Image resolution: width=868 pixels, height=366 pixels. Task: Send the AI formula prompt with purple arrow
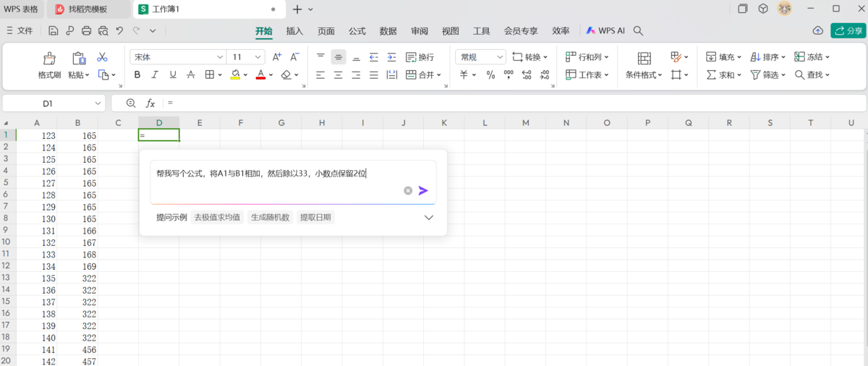click(x=423, y=190)
